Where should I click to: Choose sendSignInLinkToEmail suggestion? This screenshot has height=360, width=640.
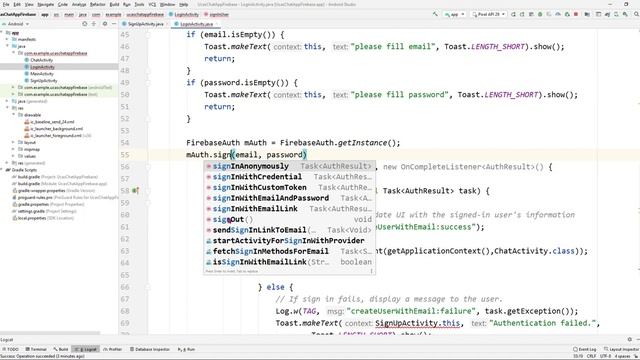289,230
